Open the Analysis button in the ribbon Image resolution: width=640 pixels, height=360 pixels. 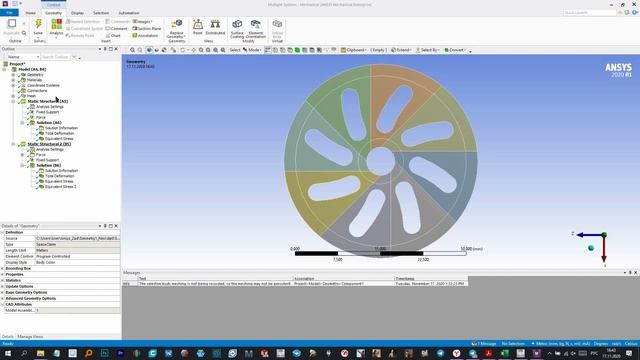[56, 27]
